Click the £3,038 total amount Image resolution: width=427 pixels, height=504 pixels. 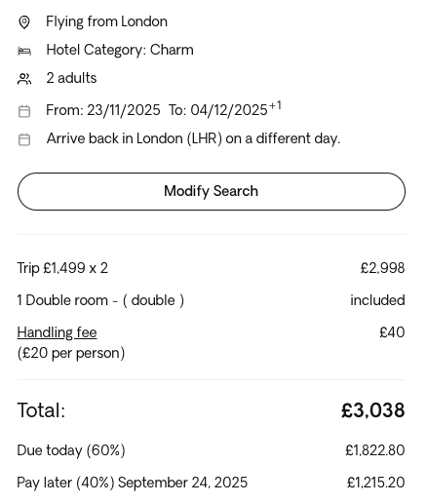pos(373,410)
